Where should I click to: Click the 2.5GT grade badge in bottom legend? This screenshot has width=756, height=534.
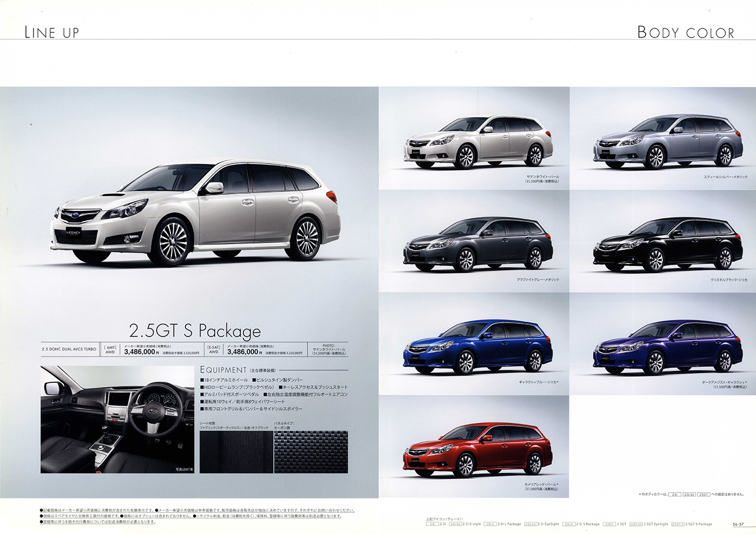pos(609,524)
